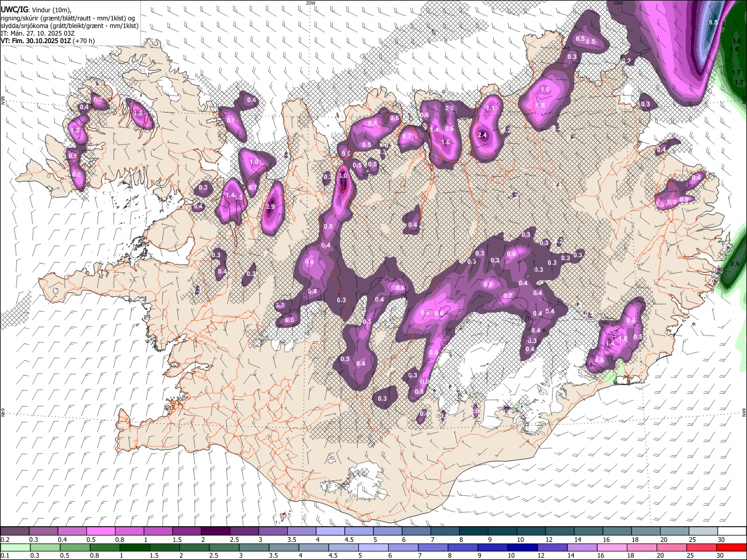The height and width of the screenshot is (560, 747).
Task: Click the 2.9 precipitation value on the map
Action: (270, 206)
